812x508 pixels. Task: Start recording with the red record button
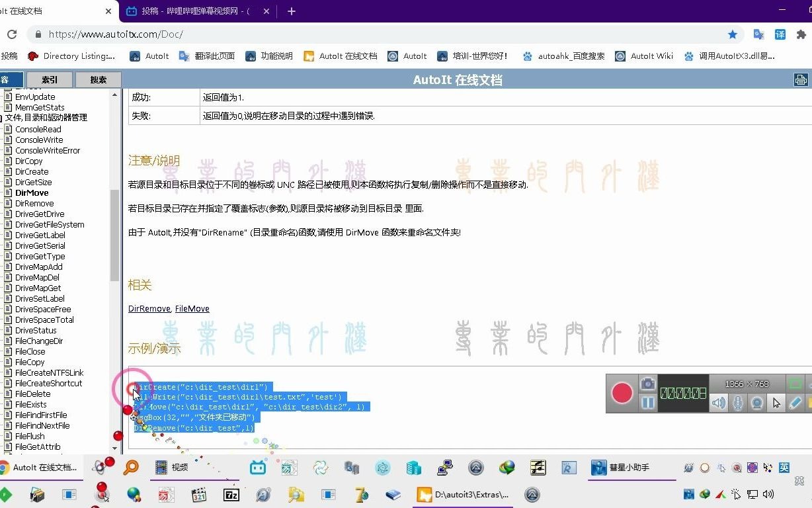tap(622, 392)
